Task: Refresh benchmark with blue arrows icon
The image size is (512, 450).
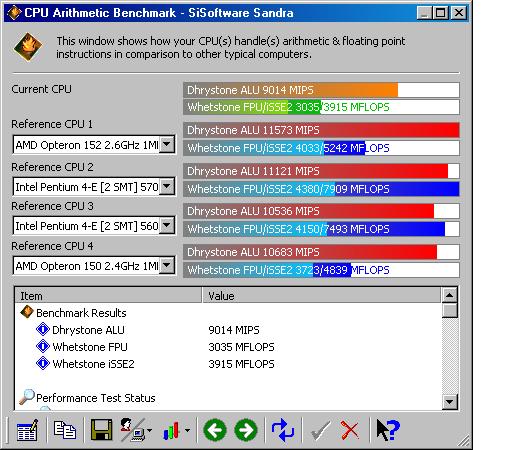Action: click(x=283, y=430)
